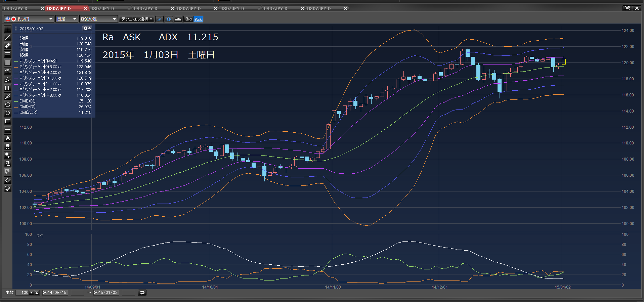Increase the bar count with up arrow

(37, 293)
